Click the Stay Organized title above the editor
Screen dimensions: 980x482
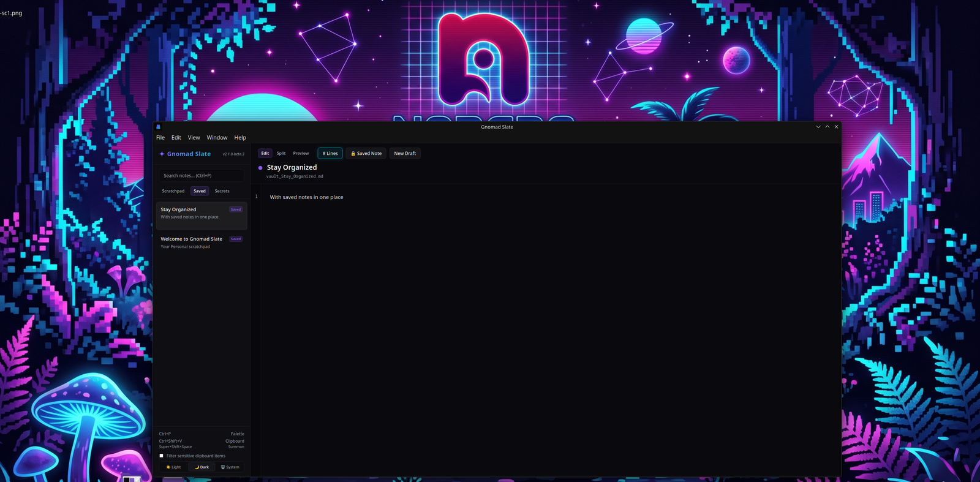pos(292,167)
